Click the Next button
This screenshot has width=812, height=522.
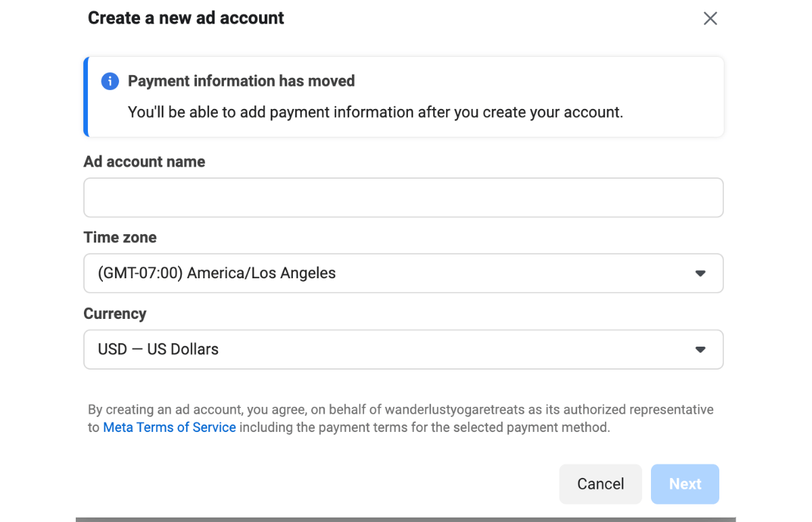[685, 484]
